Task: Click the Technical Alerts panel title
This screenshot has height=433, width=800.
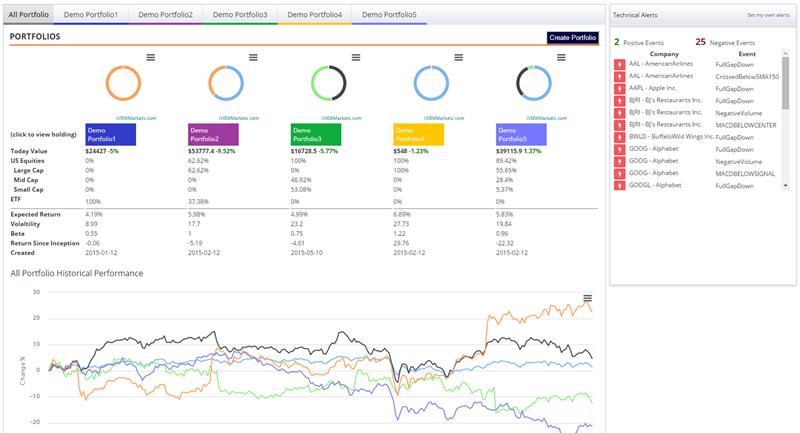Action: pos(635,15)
